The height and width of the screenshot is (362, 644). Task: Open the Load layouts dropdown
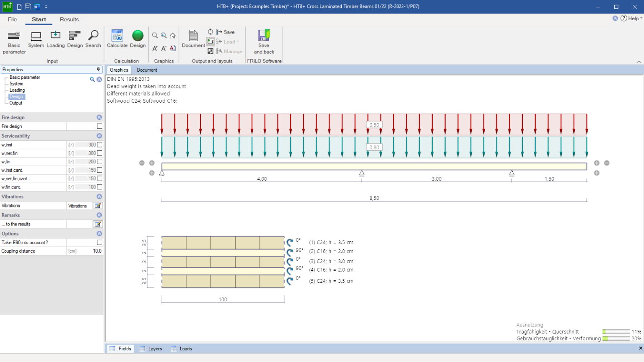click(x=229, y=42)
